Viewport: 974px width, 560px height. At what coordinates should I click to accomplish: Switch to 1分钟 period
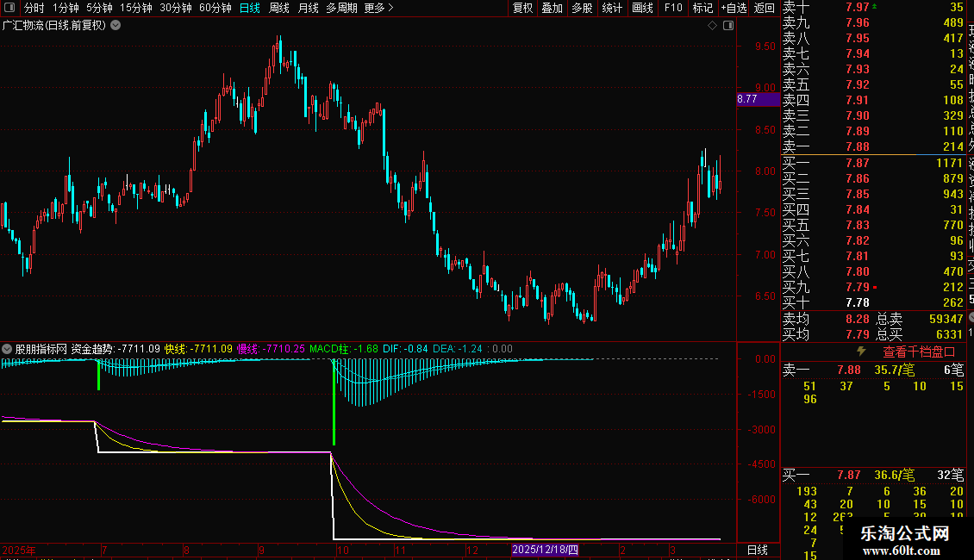(x=66, y=8)
